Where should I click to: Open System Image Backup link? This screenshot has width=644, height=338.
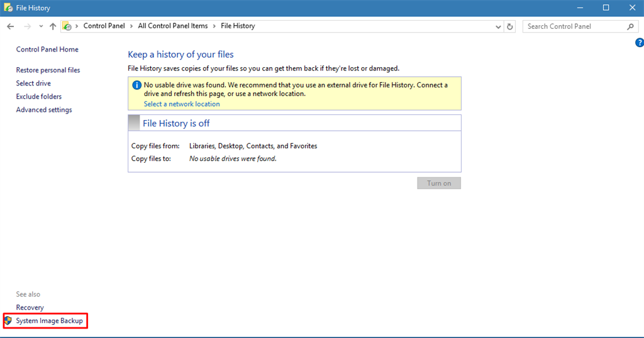click(x=49, y=321)
